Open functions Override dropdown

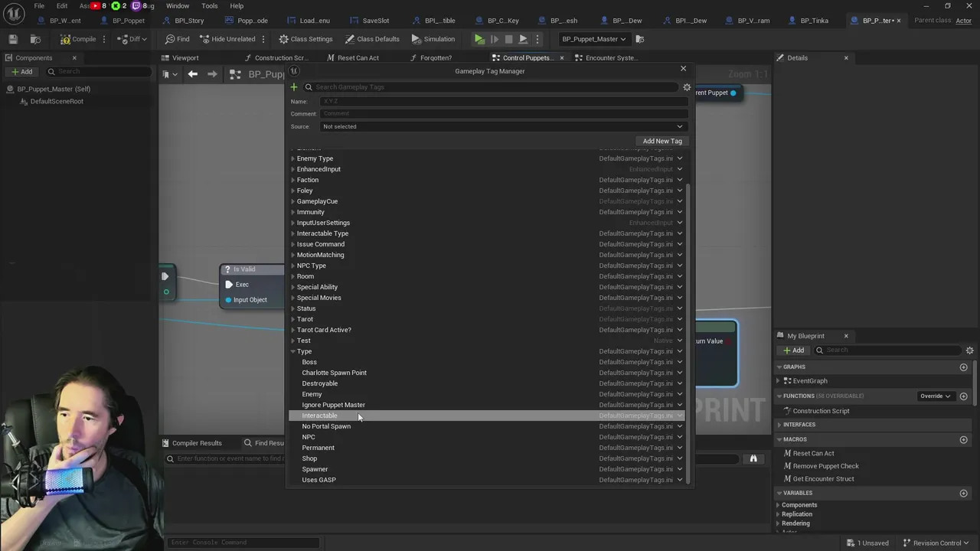936,396
